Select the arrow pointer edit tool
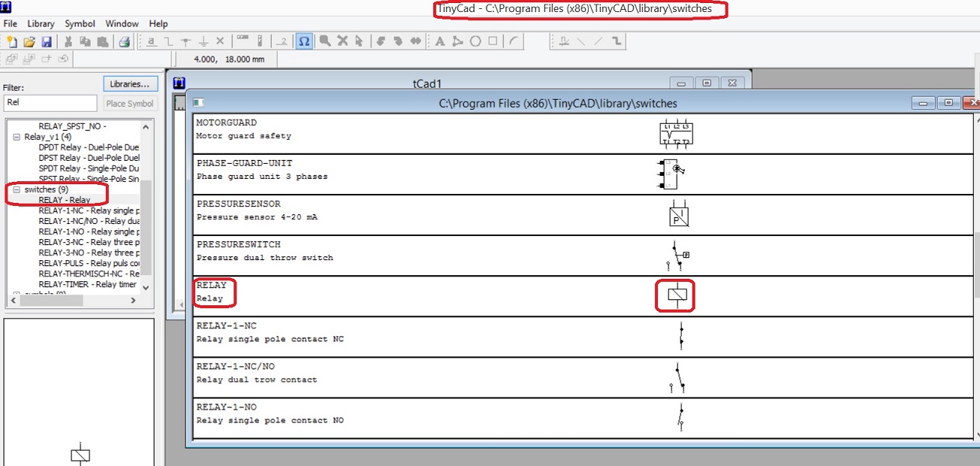This screenshot has height=466, width=980. [359, 41]
